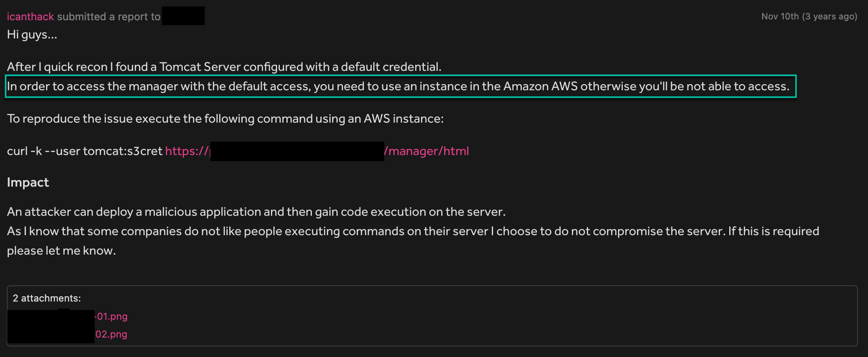This screenshot has width=868, height=357.
Task: Click the /manager/html portion of the URL
Action: pyautogui.click(x=426, y=151)
